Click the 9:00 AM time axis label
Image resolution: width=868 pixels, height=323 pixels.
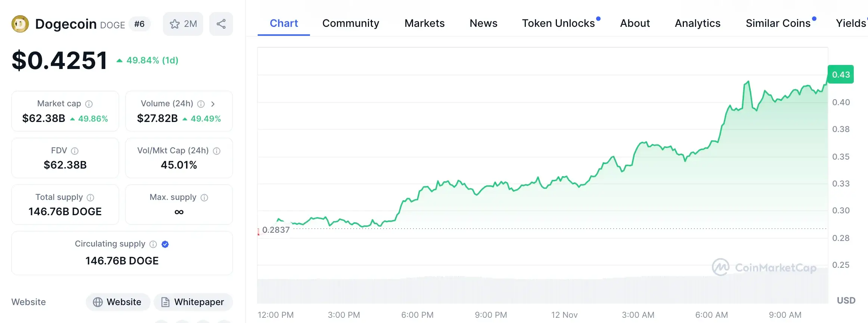pos(785,315)
